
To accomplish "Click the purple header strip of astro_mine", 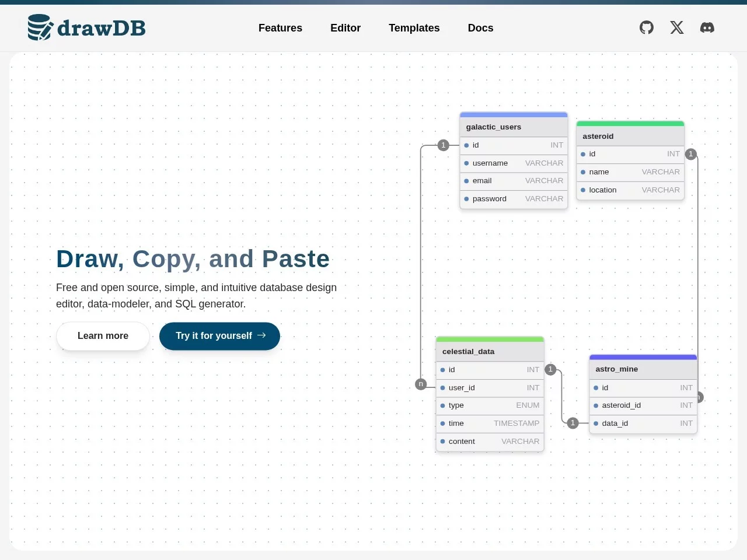I will click(643, 356).
